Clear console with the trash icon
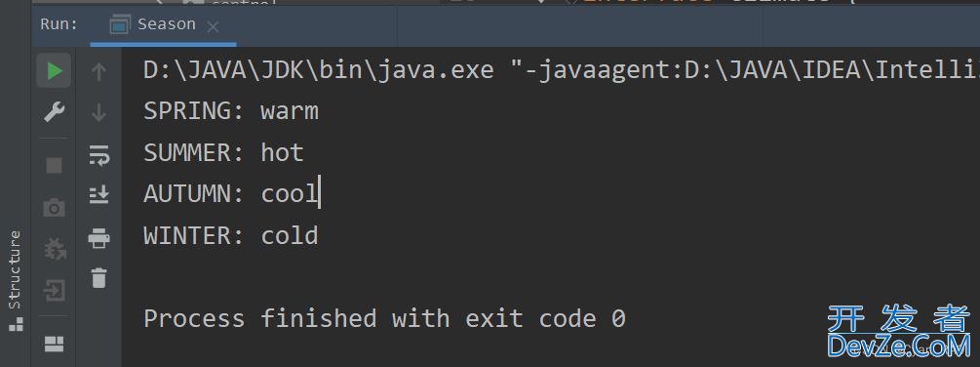 98,277
